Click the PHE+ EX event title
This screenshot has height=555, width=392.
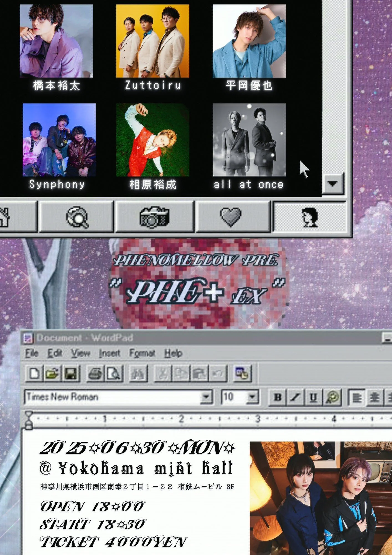tap(197, 291)
